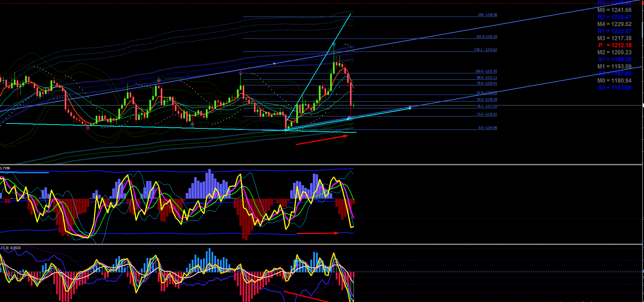Select the Fibonacci 161.8 level label 1226.28
644x302 pixels.
click(487, 37)
